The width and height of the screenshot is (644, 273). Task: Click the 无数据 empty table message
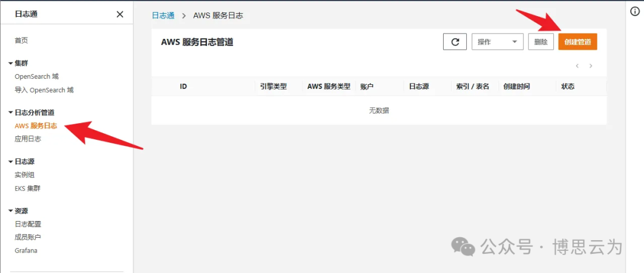[379, 111]
